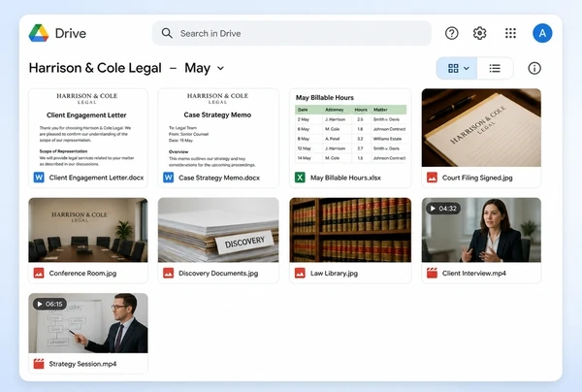Screen dimensions: 582x392
Task: Click the magnifier icon in search bar
Action: 167,33
